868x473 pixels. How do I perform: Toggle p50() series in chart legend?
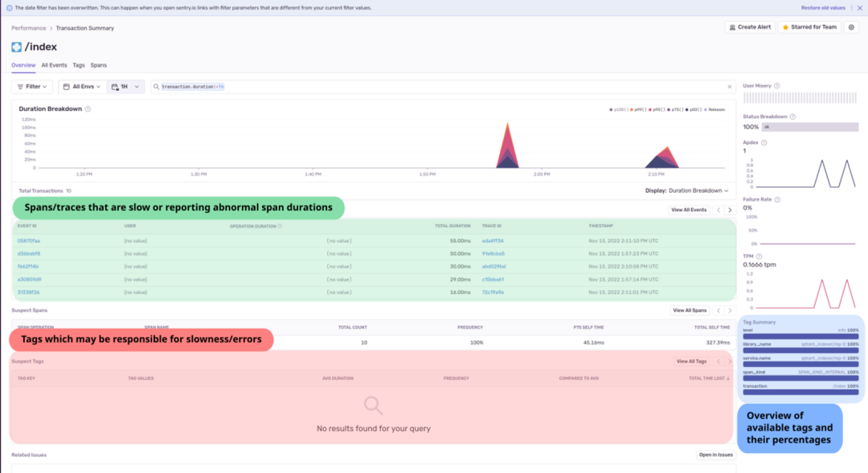pyautogui.click(x=694, y=109)
